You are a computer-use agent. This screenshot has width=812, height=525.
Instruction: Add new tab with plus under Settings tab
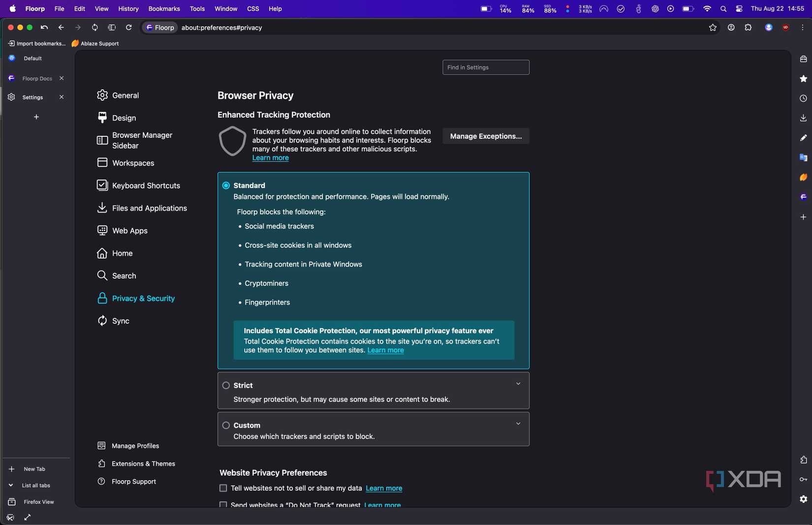click(x=36, y=117)
